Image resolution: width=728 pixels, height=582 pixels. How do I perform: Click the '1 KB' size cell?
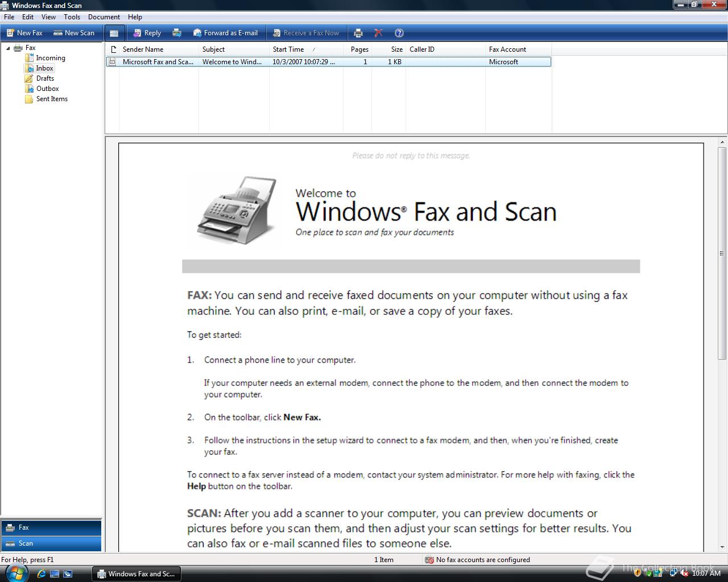pyautogui.click(x=395, y=62)
